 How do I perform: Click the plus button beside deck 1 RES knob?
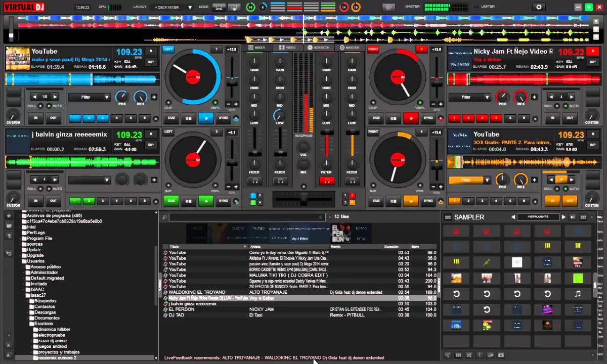pos(154,97)
